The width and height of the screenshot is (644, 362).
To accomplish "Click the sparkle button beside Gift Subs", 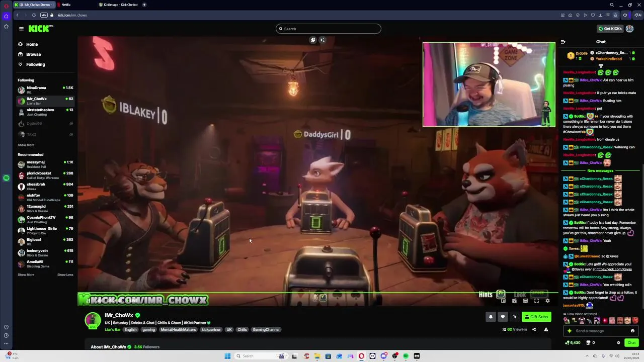I will 515,317.
